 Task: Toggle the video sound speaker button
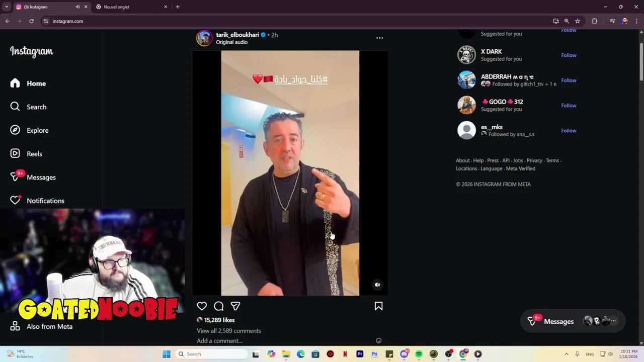[x=377, y=285]
